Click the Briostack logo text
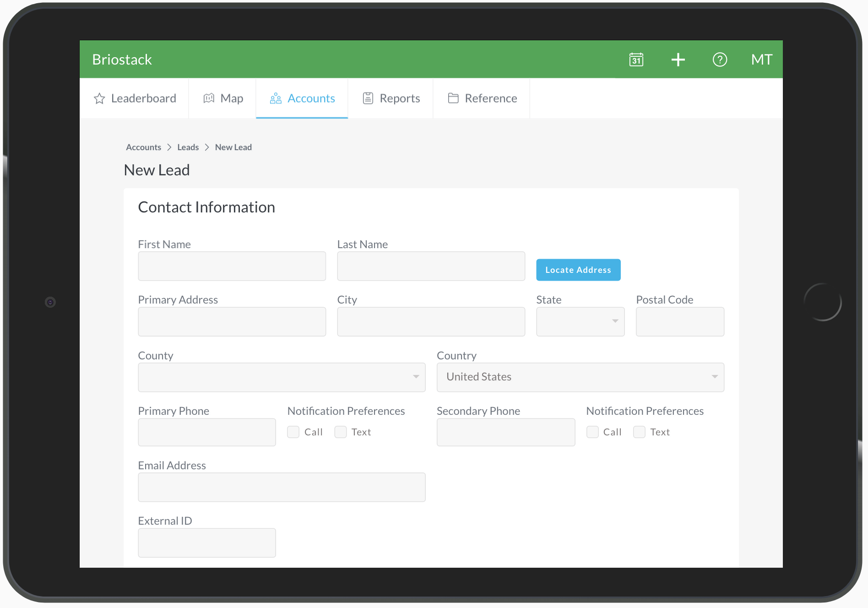Viewport: 868px width, 608px height. [x=122, y=60]
